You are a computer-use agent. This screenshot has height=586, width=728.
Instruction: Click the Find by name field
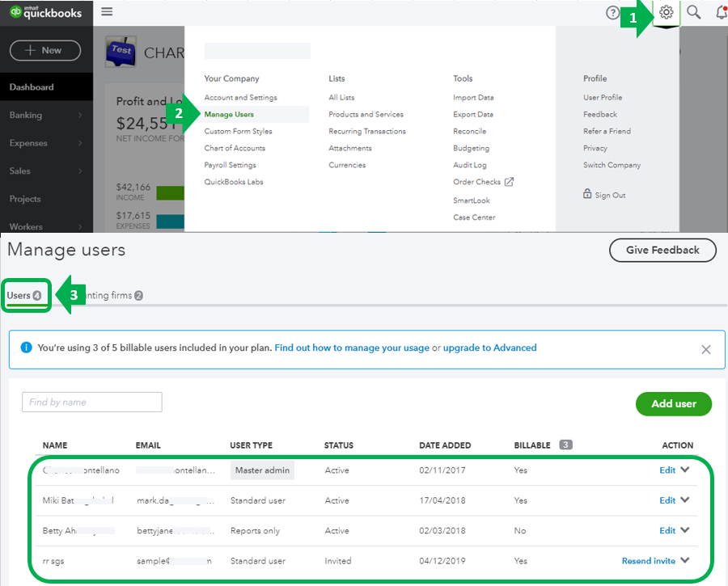click(x=92, y=402)
